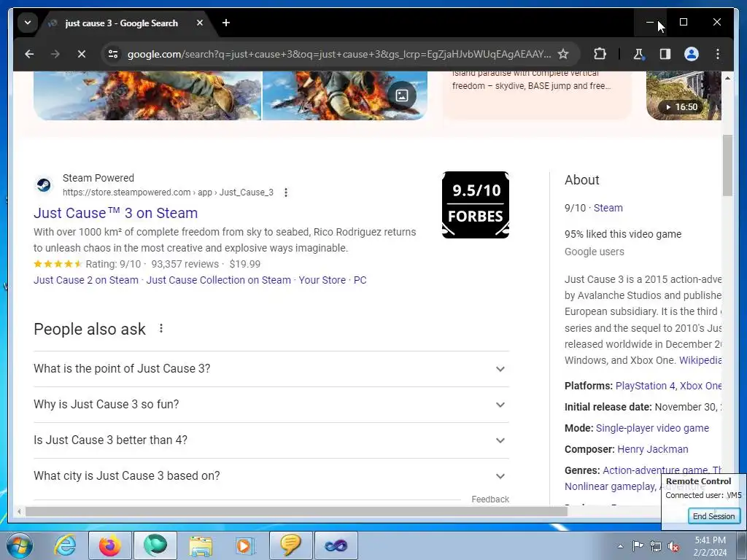Open Chrome's three-dot menu

(718, 54)
